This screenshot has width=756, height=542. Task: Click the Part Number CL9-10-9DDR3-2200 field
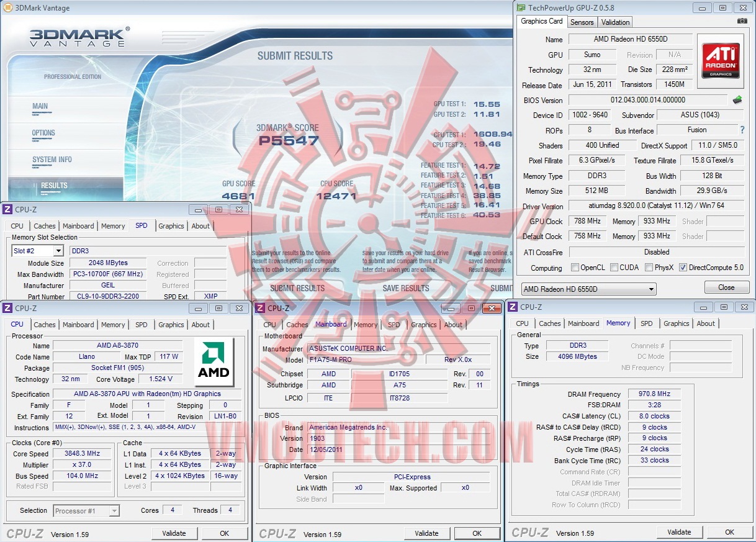pyautogui.click(x=107, y=297)
